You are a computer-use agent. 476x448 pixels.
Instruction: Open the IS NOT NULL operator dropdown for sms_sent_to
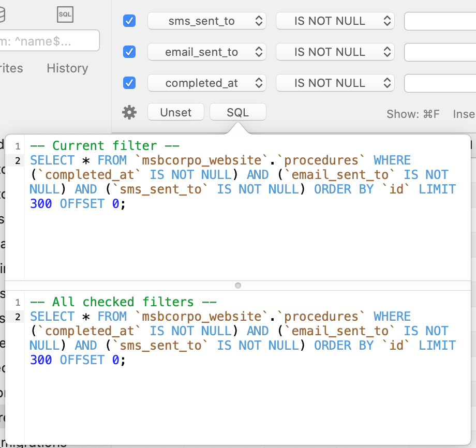click(335, 21)
